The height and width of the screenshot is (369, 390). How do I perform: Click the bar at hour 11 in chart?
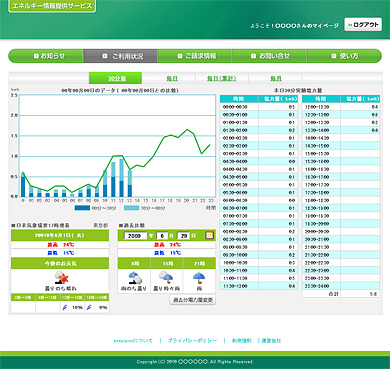pyautogui.click(x=113, y=179)
